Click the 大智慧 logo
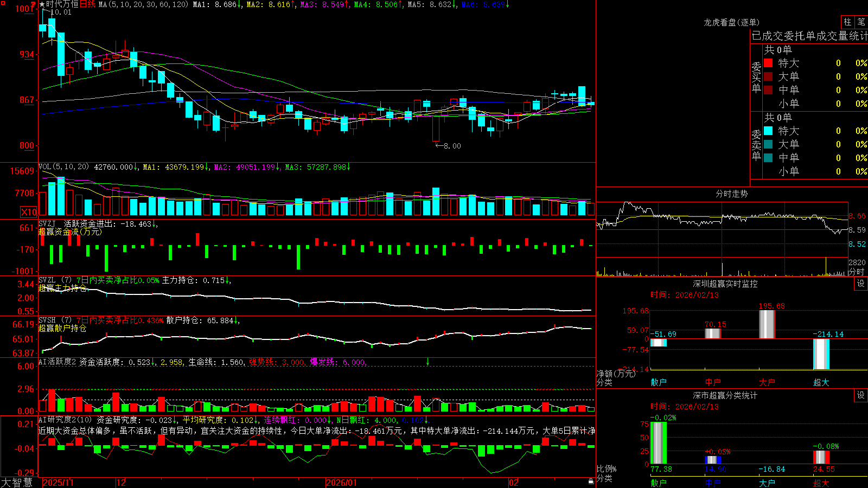 click(17, 483)
